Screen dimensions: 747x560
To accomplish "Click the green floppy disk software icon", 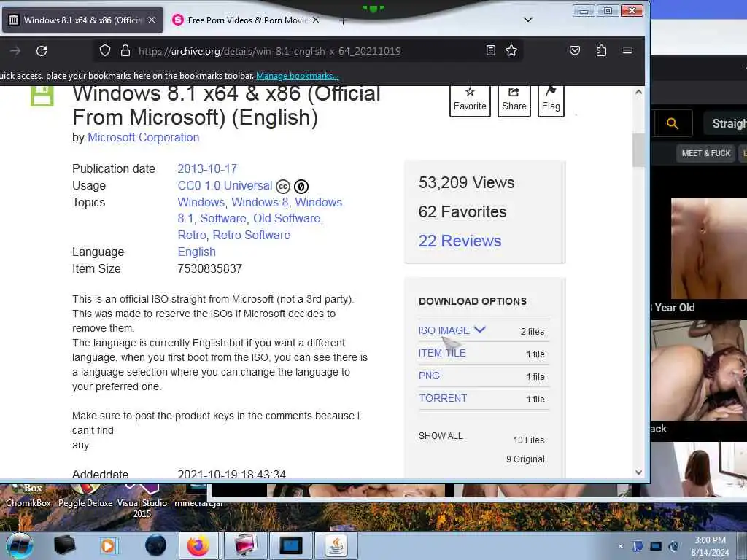I will 42,96.
